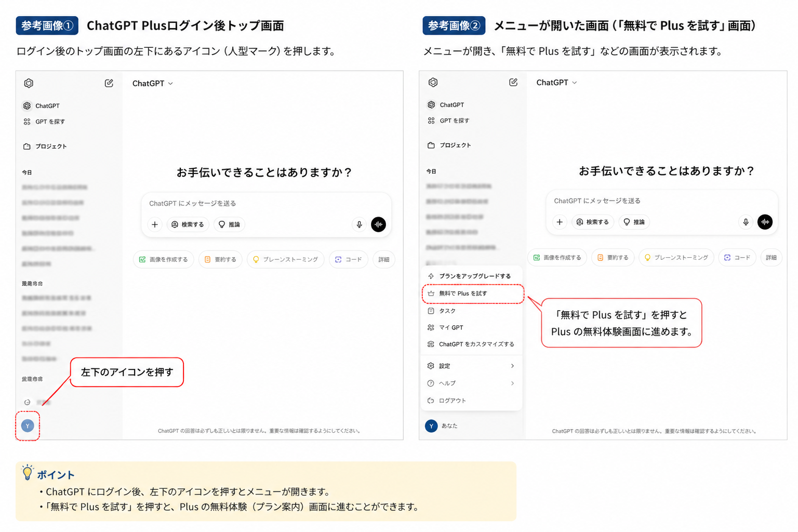Open プロジェクト in reference image ② sidebar
Screen dimensions: 798x532
pos(449,145)
